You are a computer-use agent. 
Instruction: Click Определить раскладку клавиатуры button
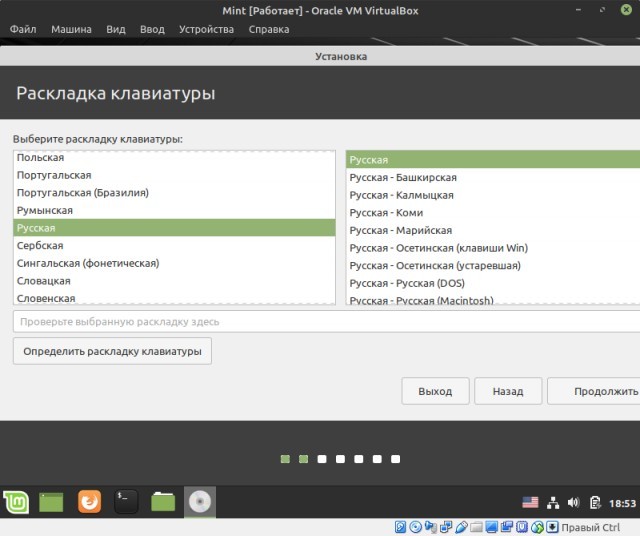(x=112, y=351)
